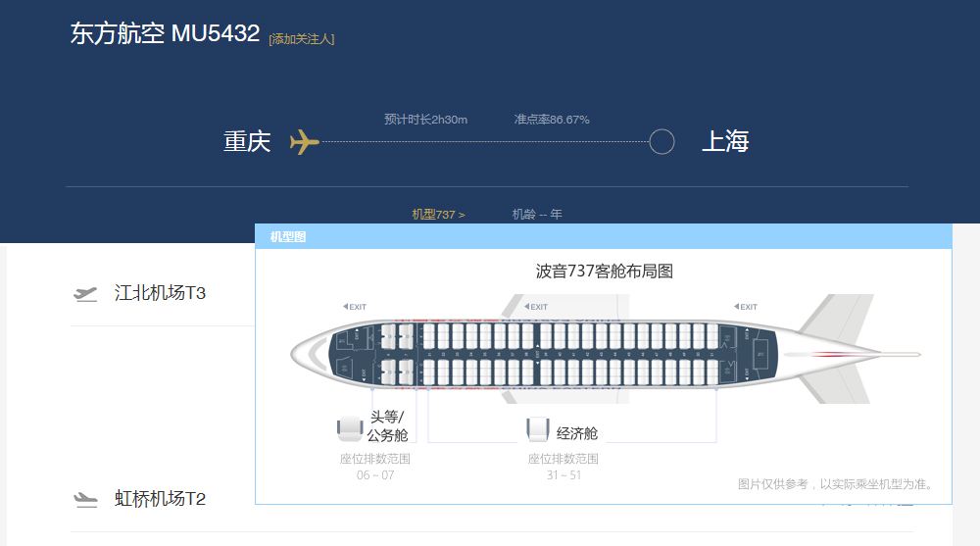Image resolution: width=980 pixels, height=546 pixels.
Task: Click the 经济舱 cabin label
Action: pyautogui.click(x=577, y=433)
